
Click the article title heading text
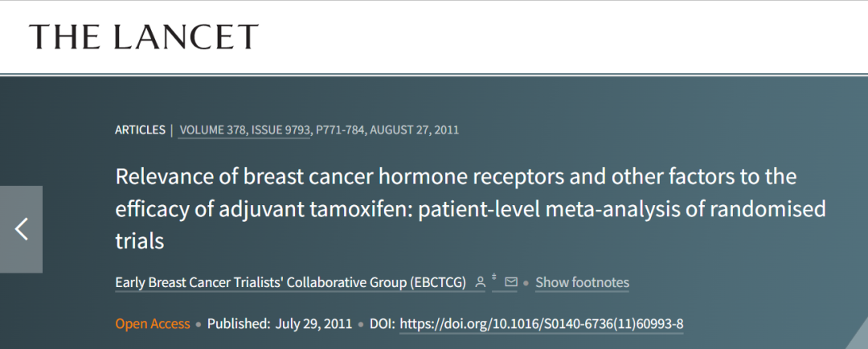point(470,209)
